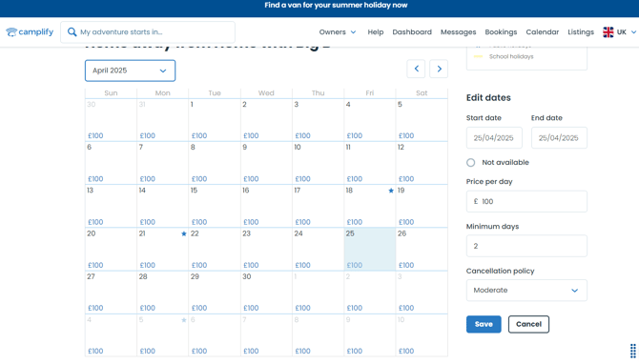Select April 23 on the calendar
639x364 pixels.
(x=266, y=250)
